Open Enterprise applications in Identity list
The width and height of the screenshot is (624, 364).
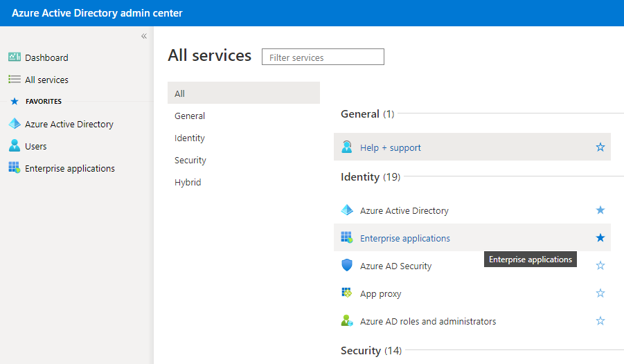(x=405, y=238)
